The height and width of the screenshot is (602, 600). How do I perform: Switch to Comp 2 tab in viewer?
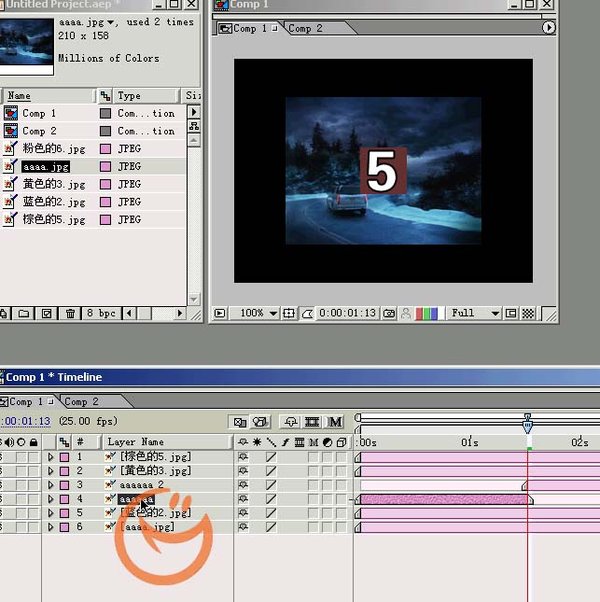click(x=305, y=29)
